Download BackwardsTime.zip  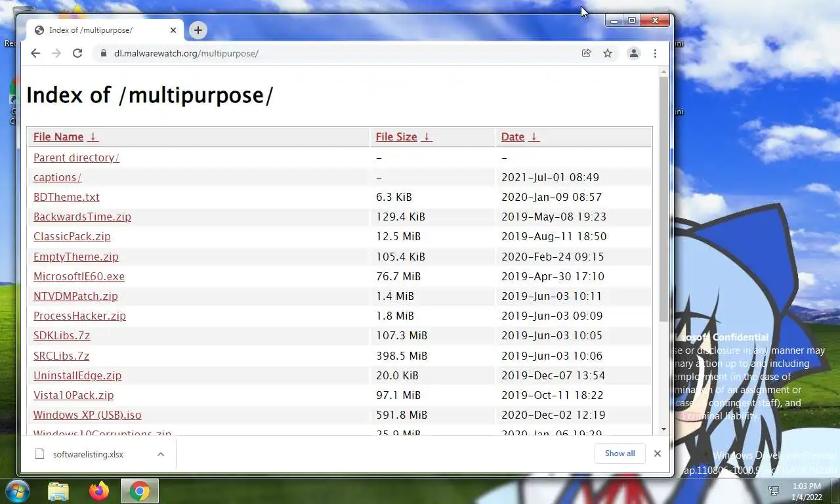82,217
